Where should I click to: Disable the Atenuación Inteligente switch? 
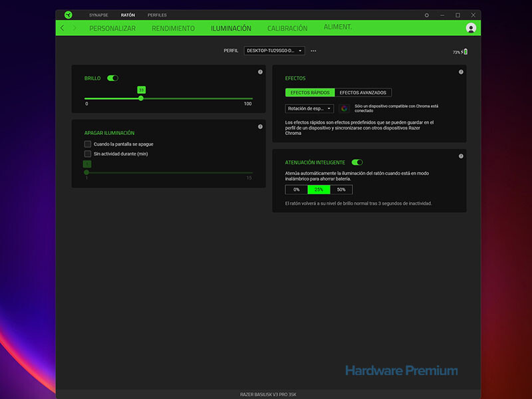tap(357, 162)
